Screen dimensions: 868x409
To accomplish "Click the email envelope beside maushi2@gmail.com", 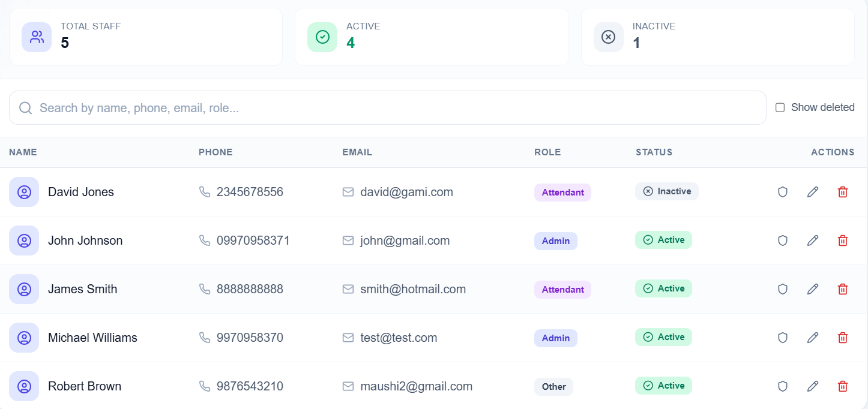I will [348, 386].
